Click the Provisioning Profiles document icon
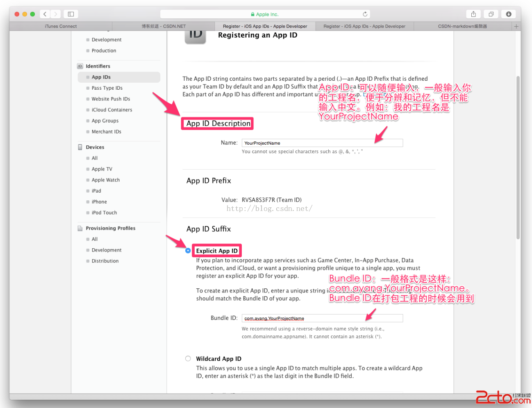The height and width of the screenshot is (408, 532). pyautogui.click(x=80, y=228)
